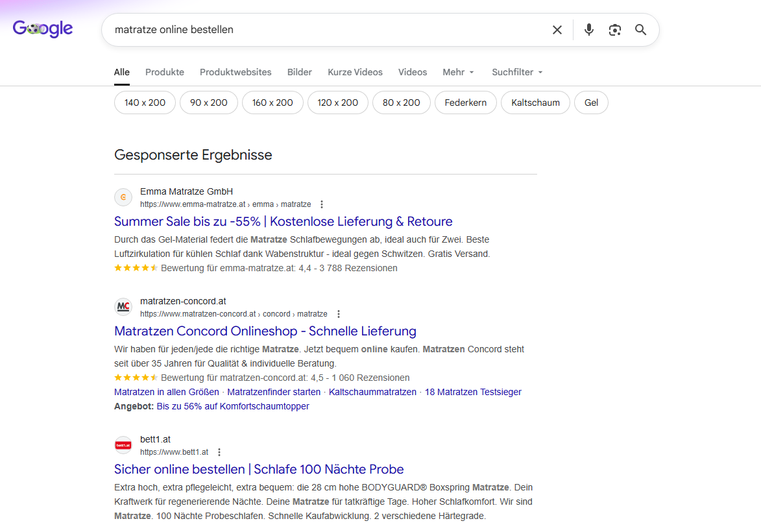This screenshot has height=532, width=761.
Task: Focus the search box with matratze query
Action: coord(330,30)
